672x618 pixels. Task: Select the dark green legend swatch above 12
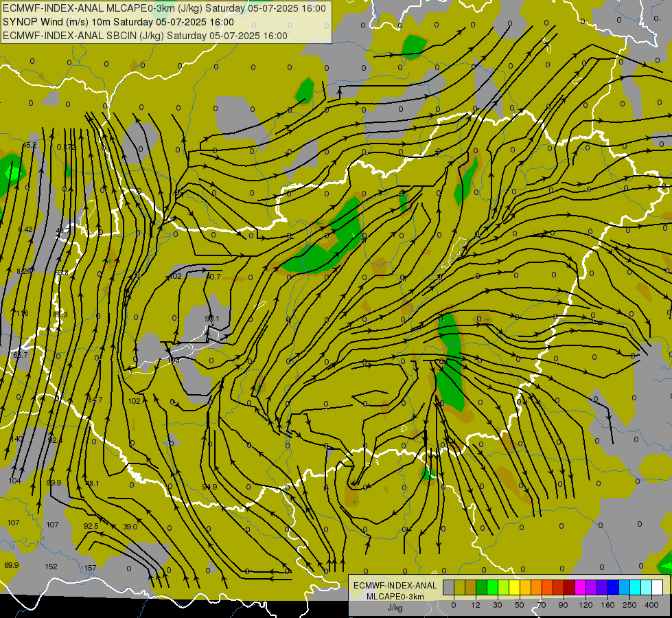[x=482, y=587]
